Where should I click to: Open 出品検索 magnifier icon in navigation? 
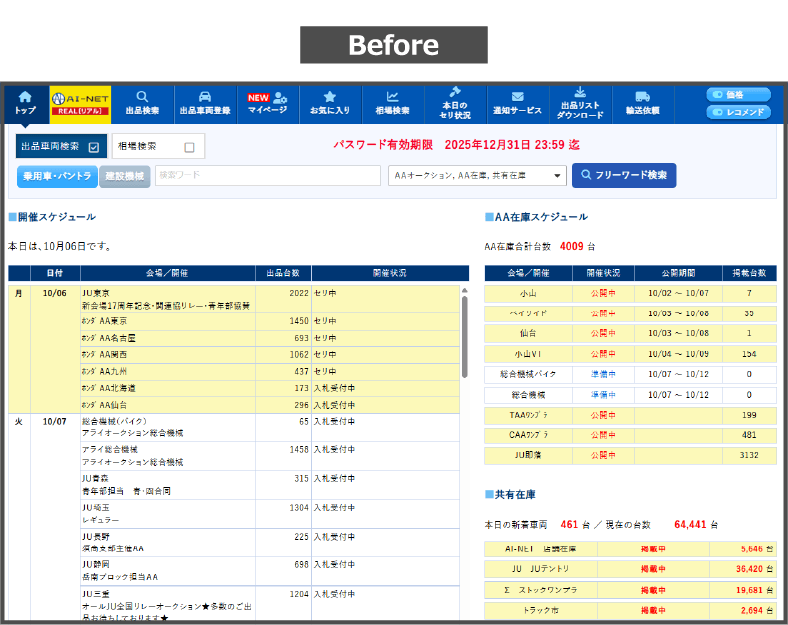142,97
